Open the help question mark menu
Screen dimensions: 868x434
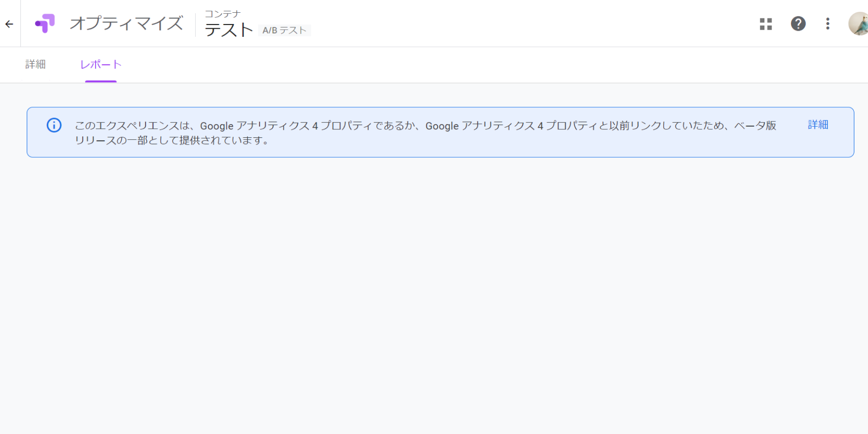tap(798, 24)
